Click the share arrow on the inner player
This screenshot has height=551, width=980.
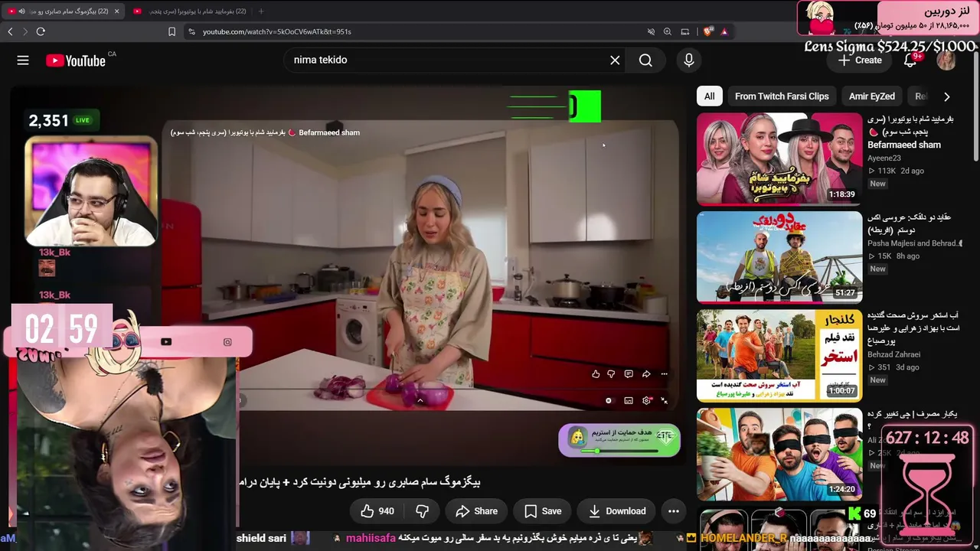[646, 374]
